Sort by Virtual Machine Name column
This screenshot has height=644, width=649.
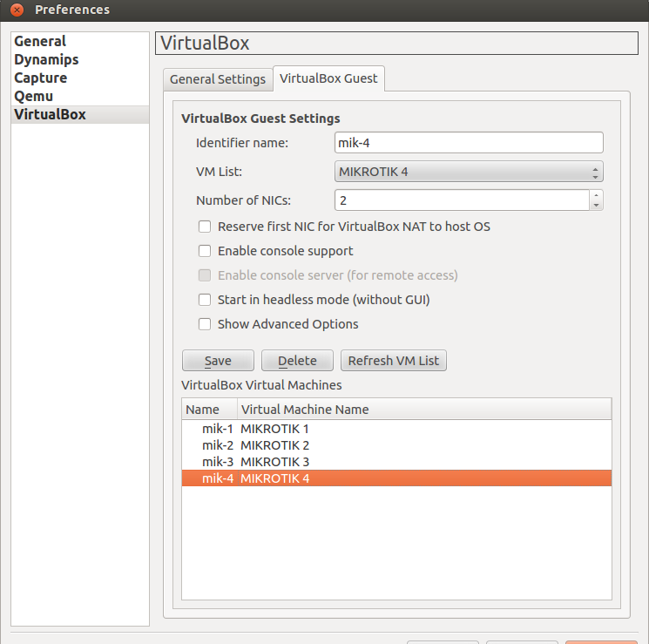click(424, 410)
